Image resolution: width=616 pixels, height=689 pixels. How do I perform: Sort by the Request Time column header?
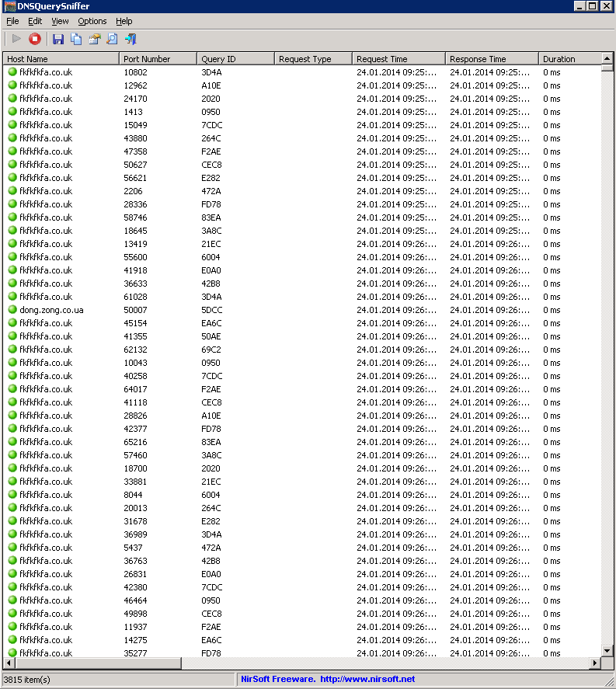click(x=399, y=59)
